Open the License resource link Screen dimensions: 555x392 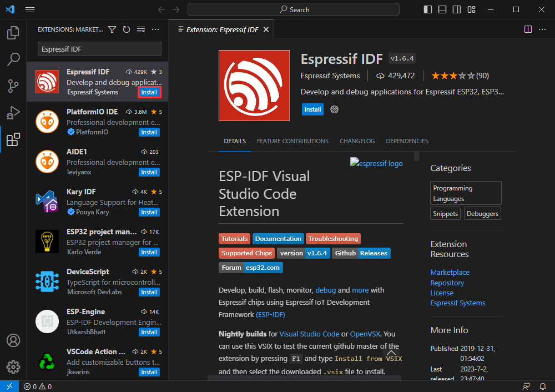[442, 293]
